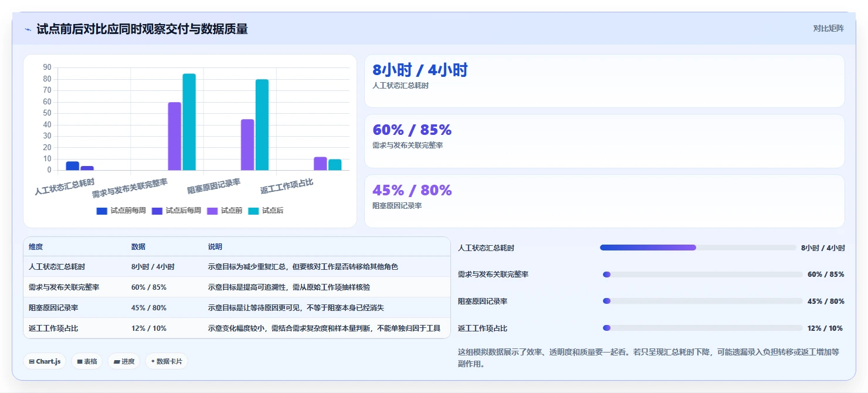The width and height of the screenshot is (868, 393).
Task: Click the 试点前每周 blue legend swatch
Action: tap(102, 211)
